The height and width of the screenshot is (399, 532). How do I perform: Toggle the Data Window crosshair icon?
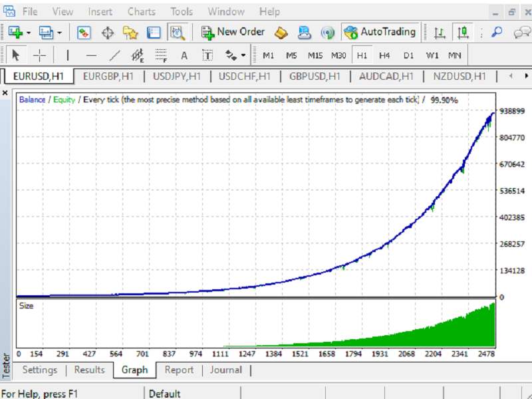(x=108, y=33)
